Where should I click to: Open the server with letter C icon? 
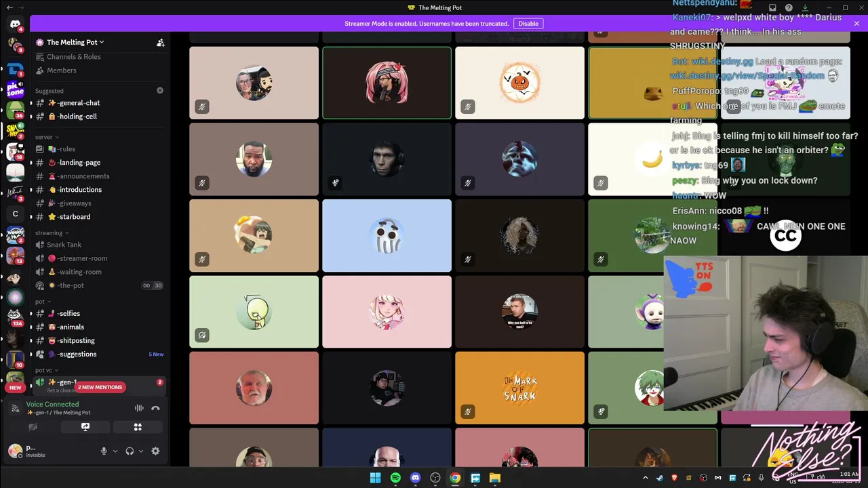click(x=15, y=214)
